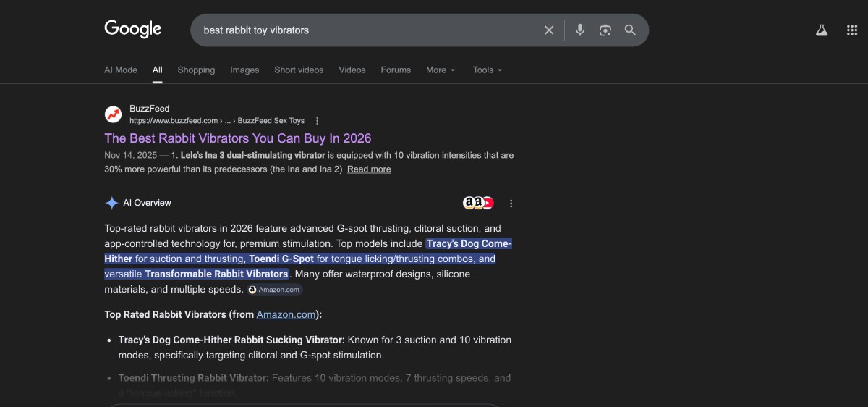Select the AI Overview label
Viewport: 868px width, 407px height.
[148, 203]
